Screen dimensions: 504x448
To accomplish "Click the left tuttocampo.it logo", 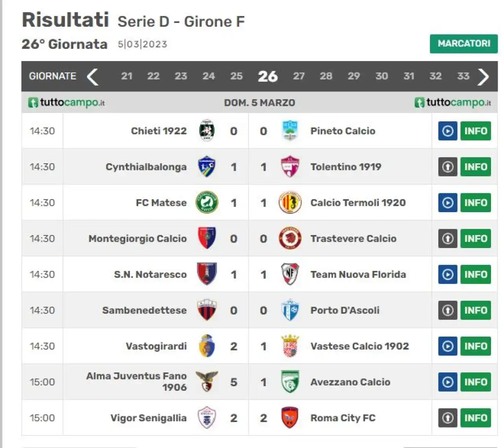I will tap(67, 102).
